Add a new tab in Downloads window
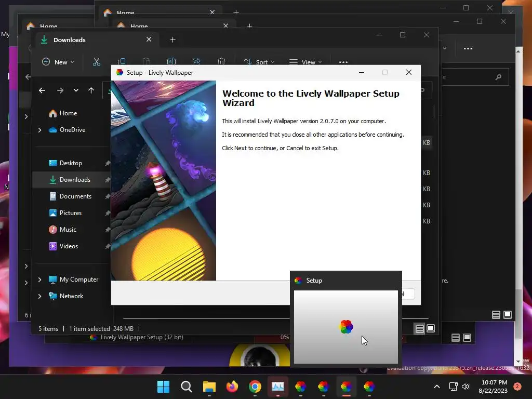 172,40
